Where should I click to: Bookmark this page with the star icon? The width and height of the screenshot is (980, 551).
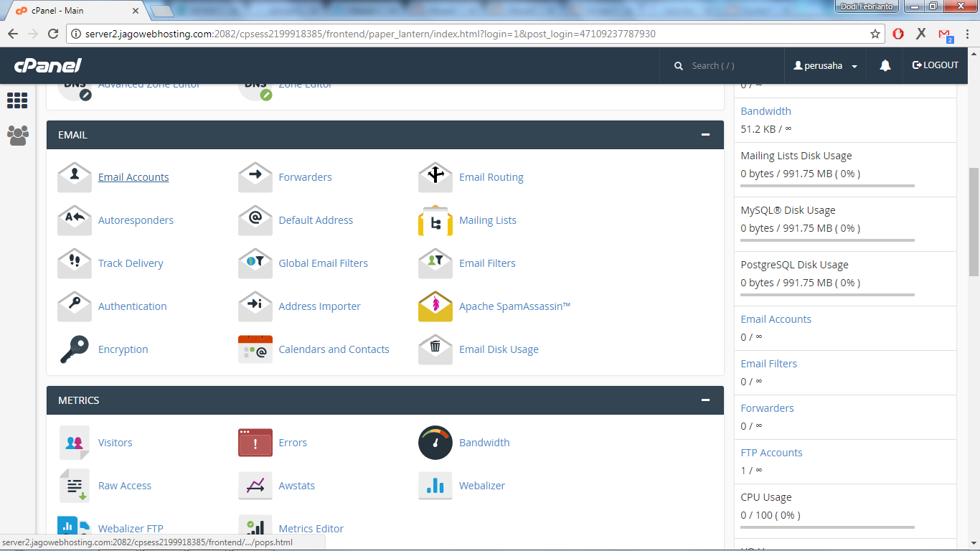point(875,34)
